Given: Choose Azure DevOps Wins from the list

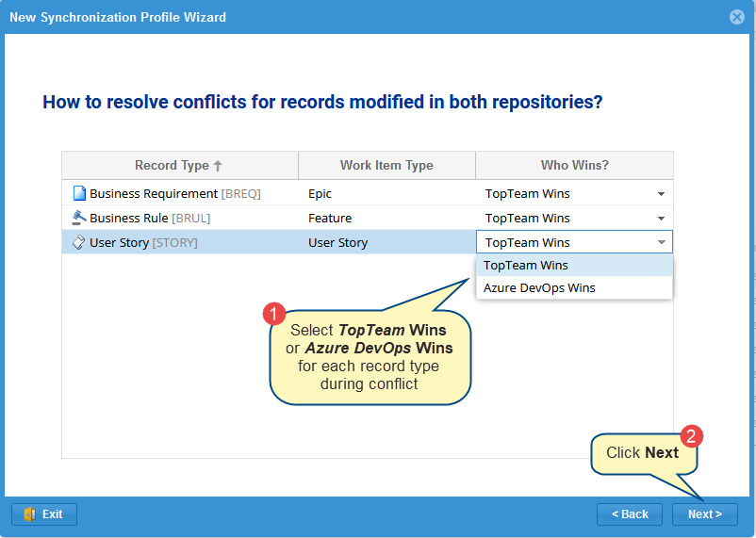Looking at the screenshot, I should (539, 287).
